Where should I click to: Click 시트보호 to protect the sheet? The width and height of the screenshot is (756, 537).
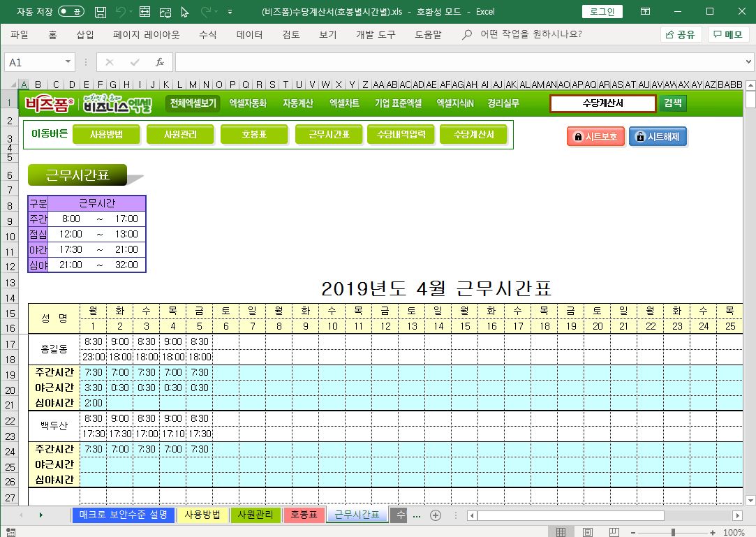coord(595,137)
